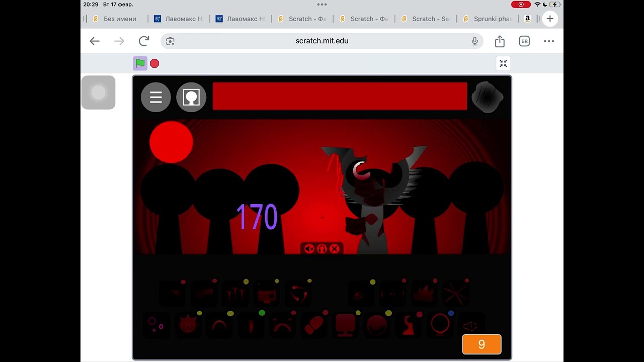This screenshot has height=362, width=644.
Task: Click the big red circle above leftmost silhouette
Action: click(171, 142)
